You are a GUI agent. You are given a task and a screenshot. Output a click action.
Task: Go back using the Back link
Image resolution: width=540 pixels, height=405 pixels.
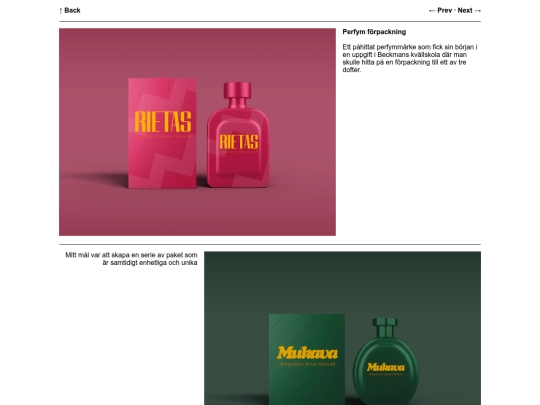(70, 10)
